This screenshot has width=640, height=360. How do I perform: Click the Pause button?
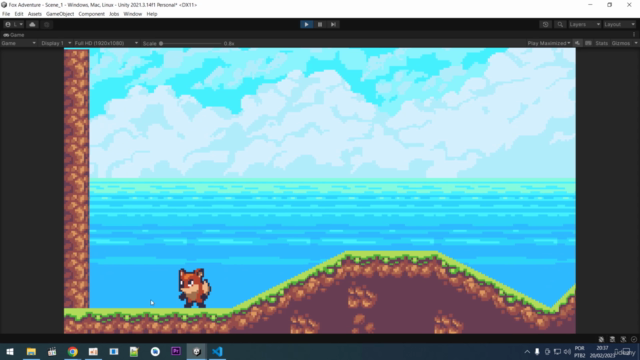[320, 24]
